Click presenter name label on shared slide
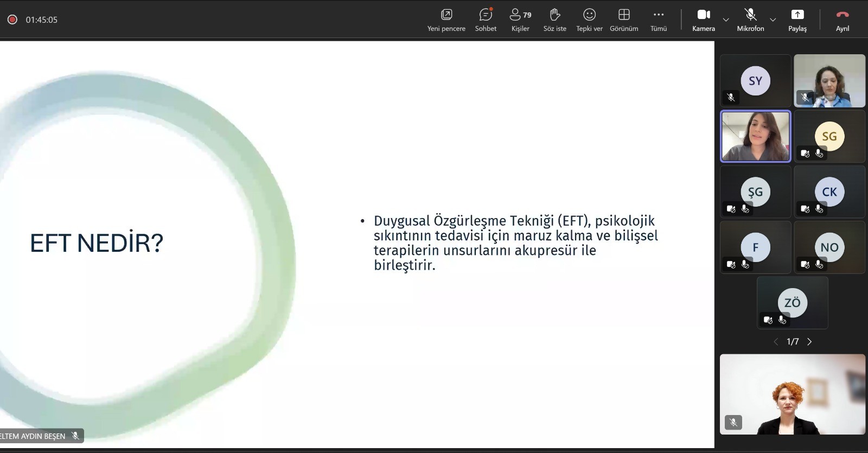Image resolution: width=868 pixels, height=453 pixels. pyautogui.click(x=34, y=436)
